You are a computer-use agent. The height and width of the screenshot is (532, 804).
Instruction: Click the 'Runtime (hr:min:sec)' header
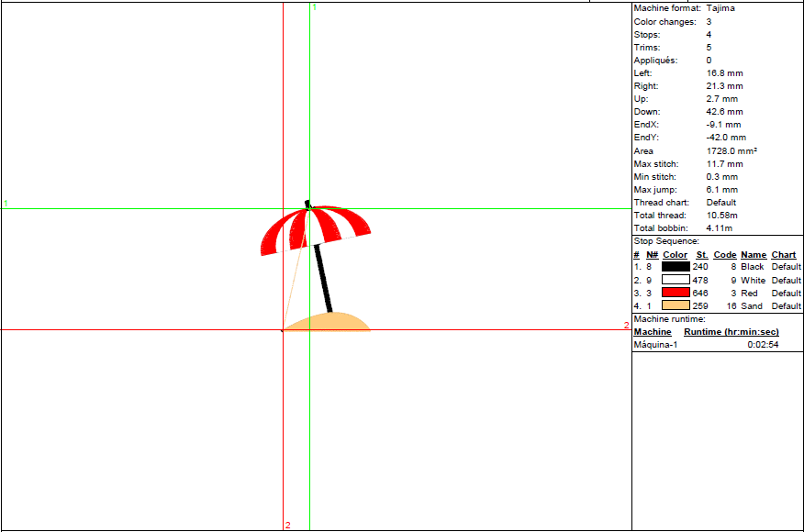pos(731,332)
